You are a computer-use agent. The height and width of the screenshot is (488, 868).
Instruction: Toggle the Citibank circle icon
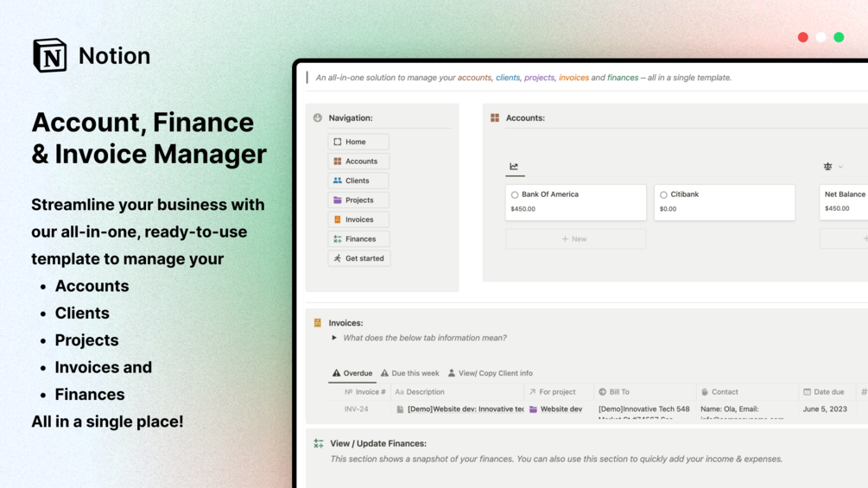(x=663, y=194)
